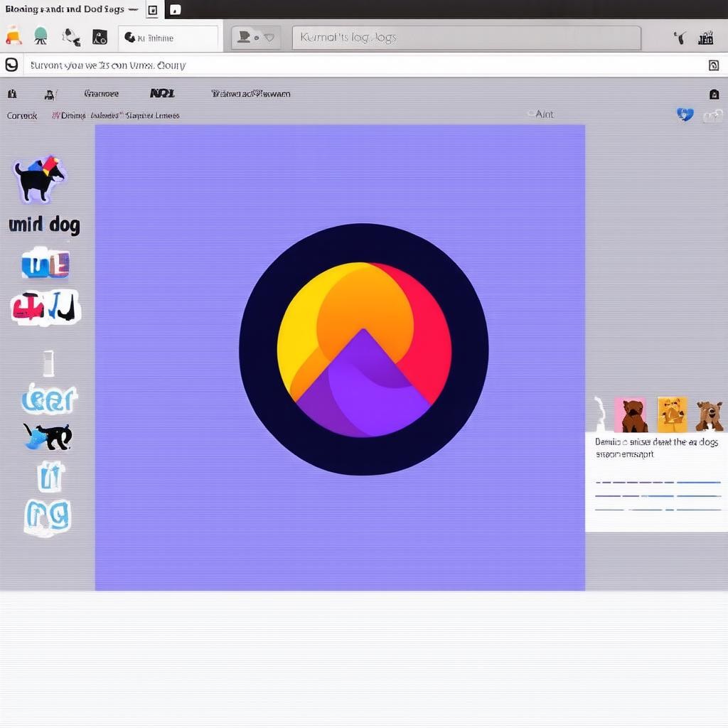
Task: Click the lock icon at right of menu row
Action: coord(714,94)
